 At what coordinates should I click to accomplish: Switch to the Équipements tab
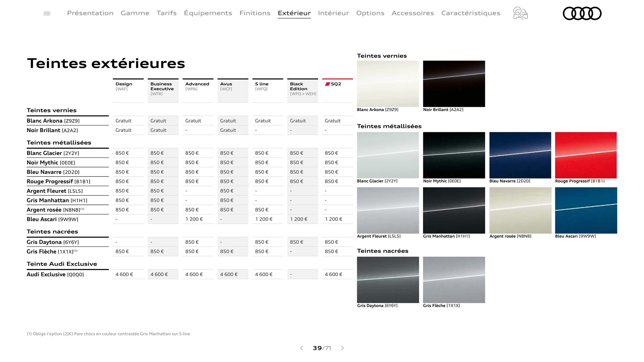tap(208, 13)
